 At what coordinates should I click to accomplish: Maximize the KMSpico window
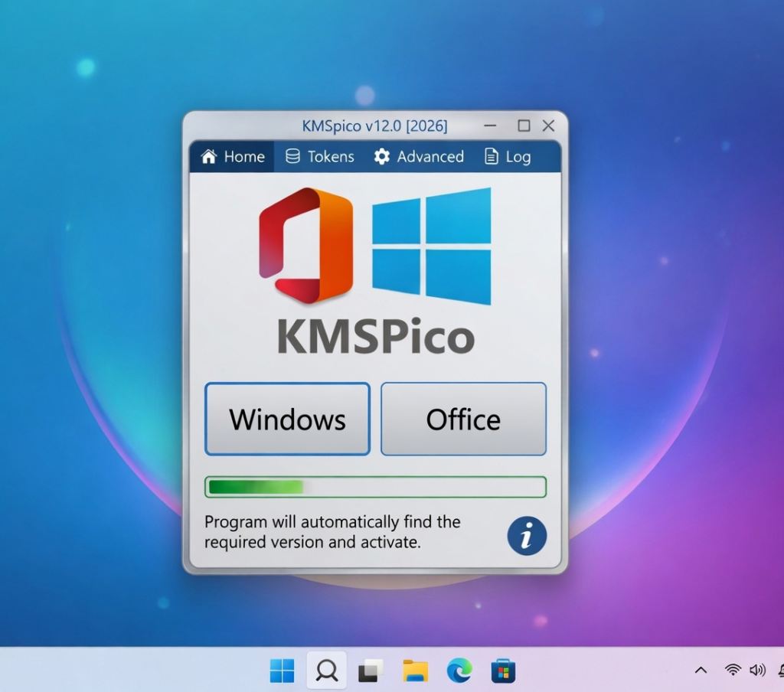pos(524,126)
